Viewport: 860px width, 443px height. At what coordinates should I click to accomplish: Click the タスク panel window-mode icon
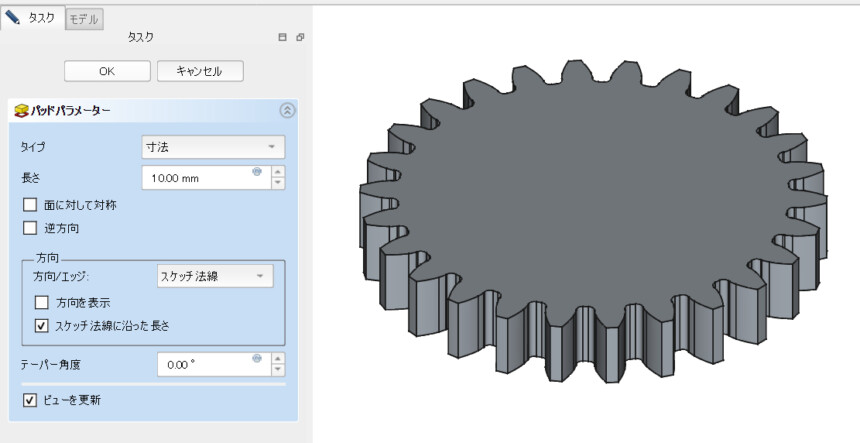282,37
